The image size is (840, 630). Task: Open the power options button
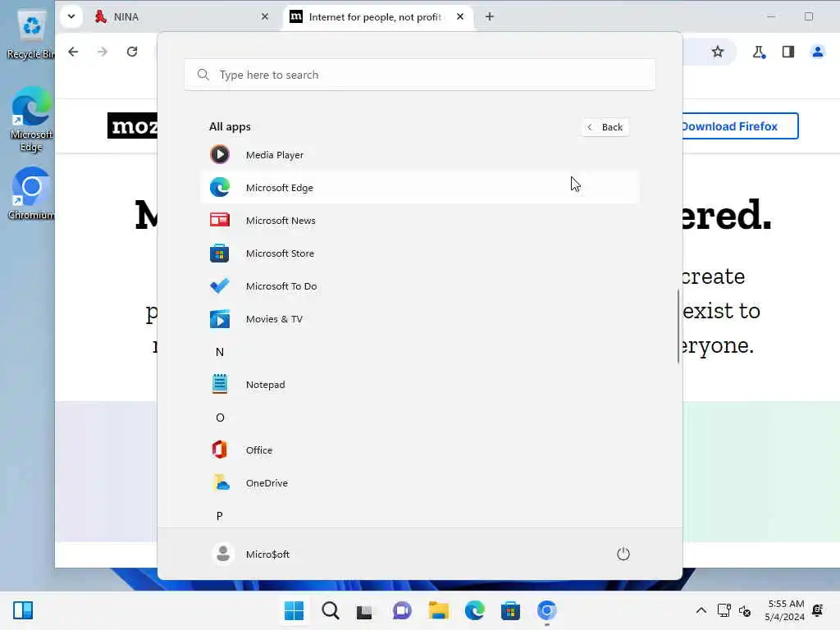tap(623, 554)
